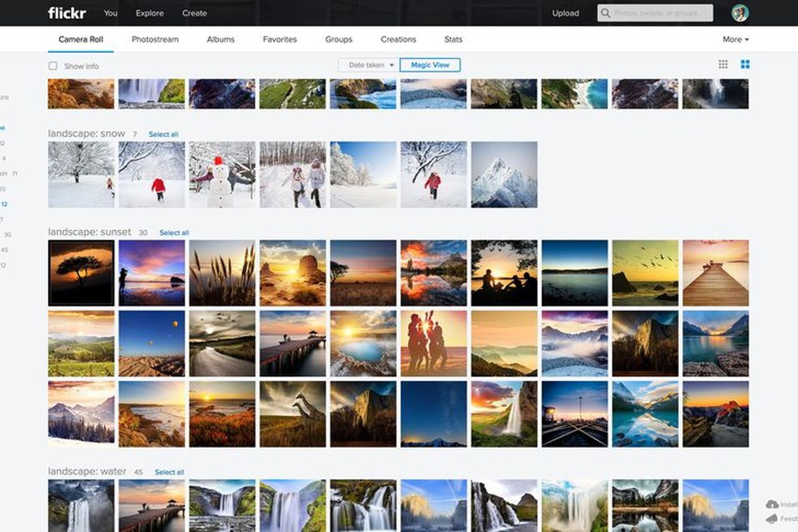798x532 pixels.
Task: Switch to large grid view icon
Action: click(745, 65)
